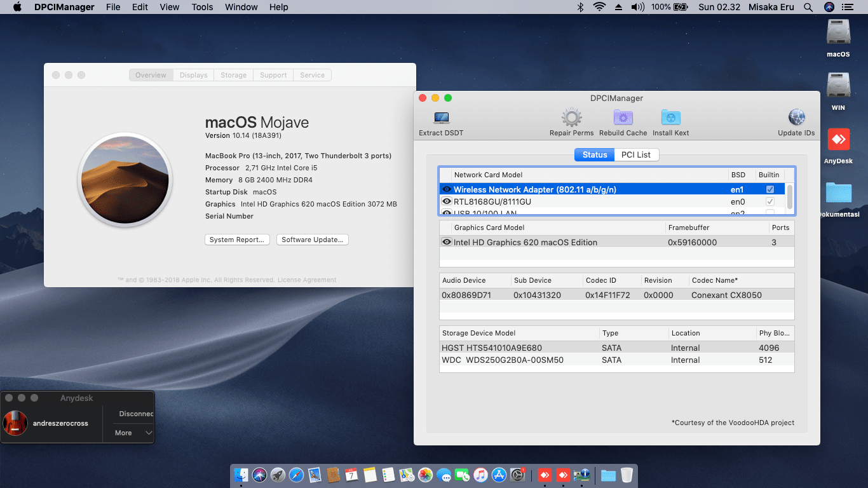
Task: Select the HGST HTS541010A9E680 storage row
Action: [616, 348]
